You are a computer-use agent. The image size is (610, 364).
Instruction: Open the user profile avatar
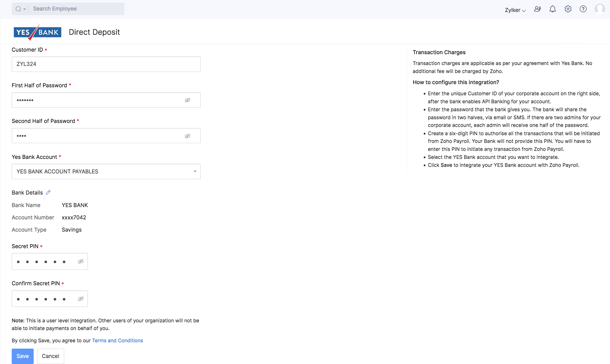599,9
